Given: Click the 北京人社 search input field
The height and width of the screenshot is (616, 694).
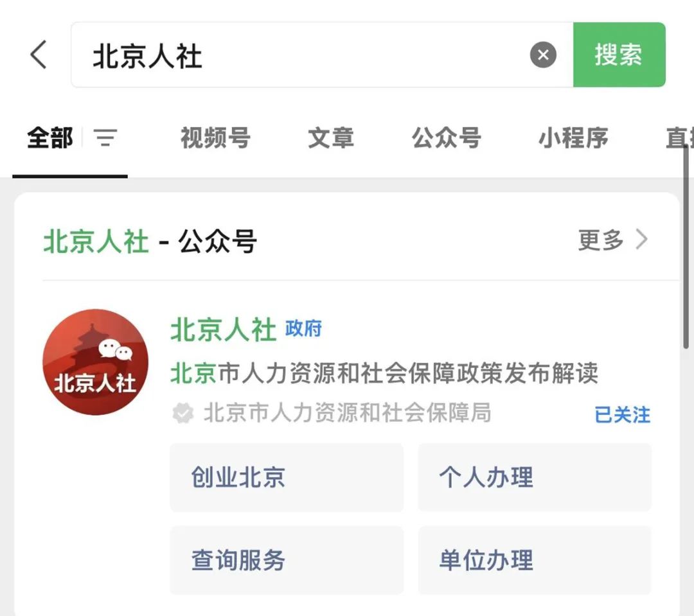Looking at the screenshot, I should 308,55.
